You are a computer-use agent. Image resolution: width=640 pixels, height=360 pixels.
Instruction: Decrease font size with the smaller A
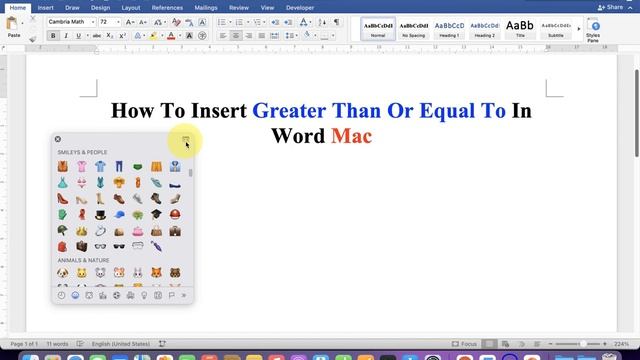pyautogui.click(x=143, y=22)
